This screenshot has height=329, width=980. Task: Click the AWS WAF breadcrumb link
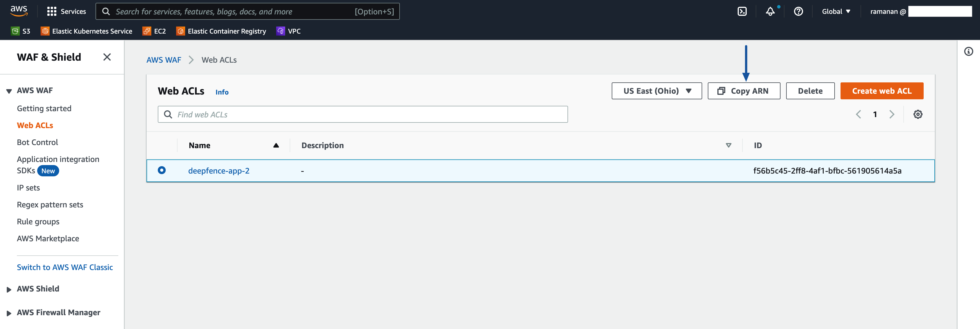[164, 60]
